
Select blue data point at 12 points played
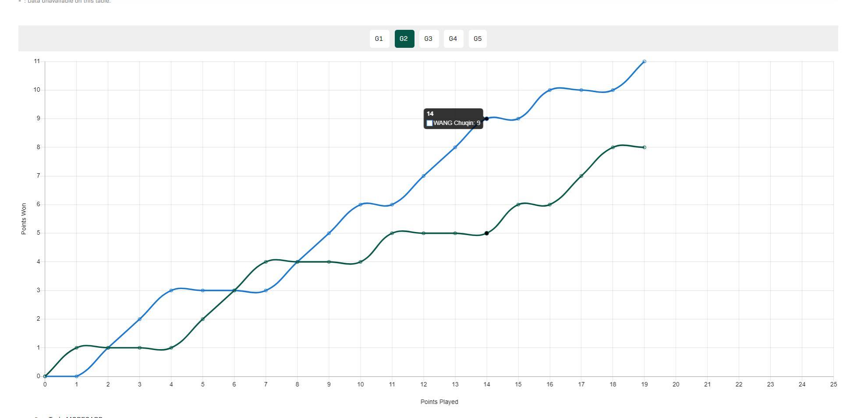(423, 176)
